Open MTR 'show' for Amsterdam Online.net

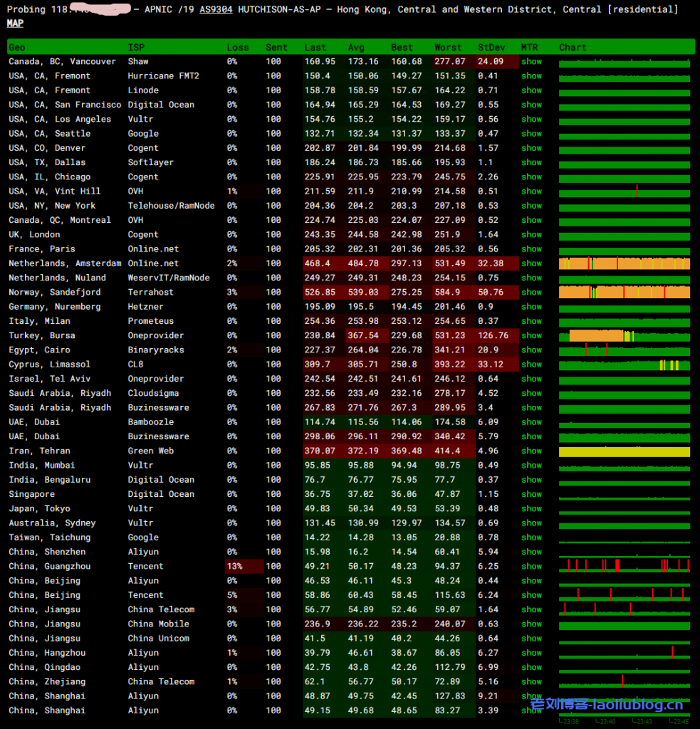[x=531, y=263]
